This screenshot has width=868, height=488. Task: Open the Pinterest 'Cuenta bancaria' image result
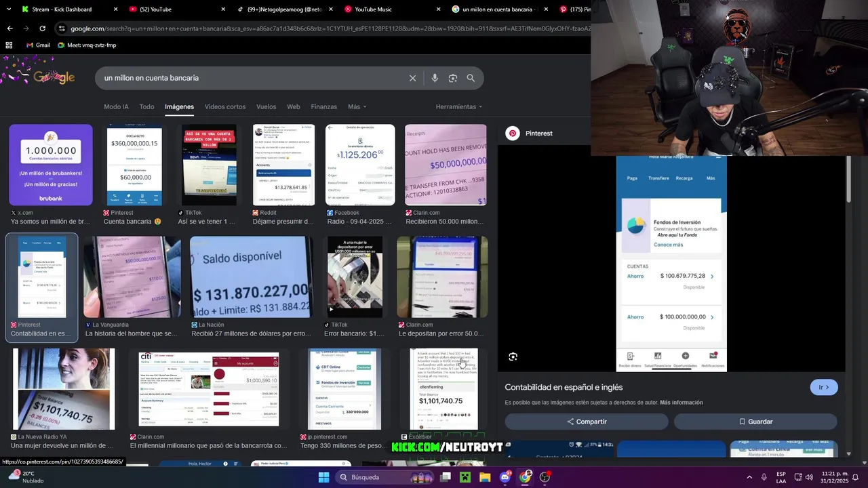[134, 165]
